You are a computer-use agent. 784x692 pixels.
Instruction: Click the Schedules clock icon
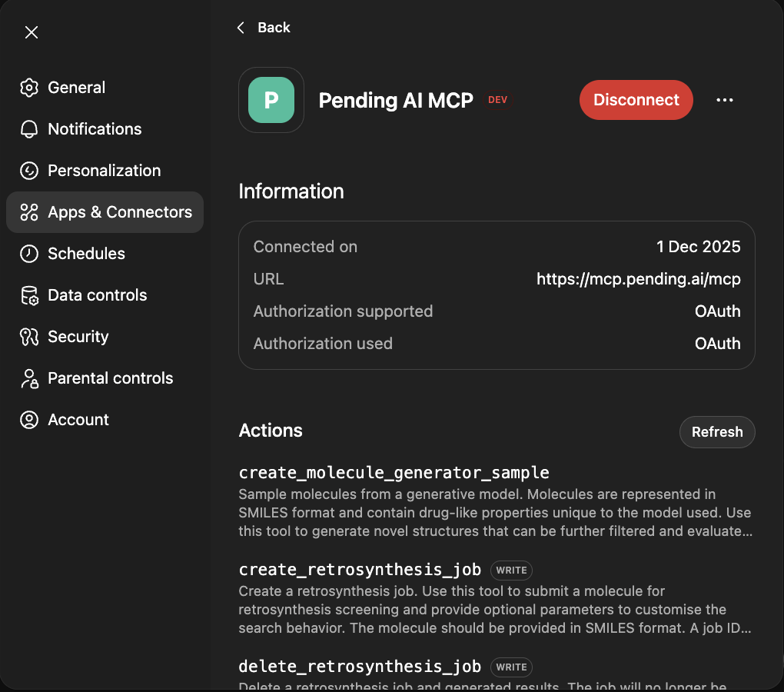click(29, 254)
